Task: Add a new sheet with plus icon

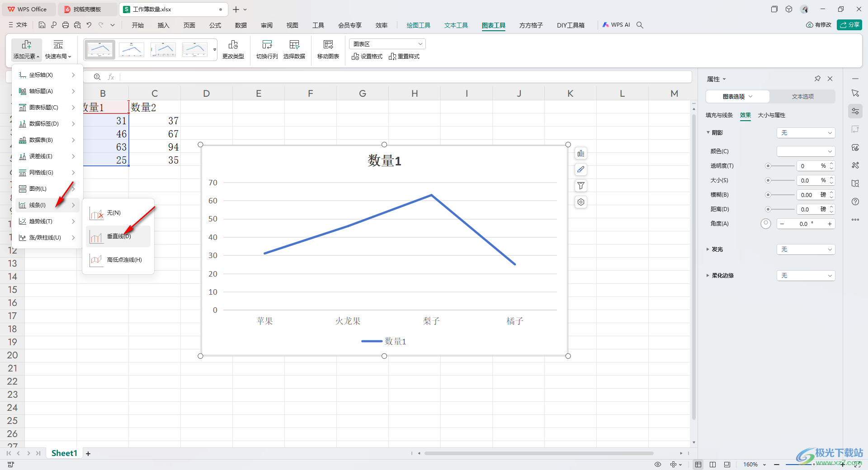Action: click(88, 453)
